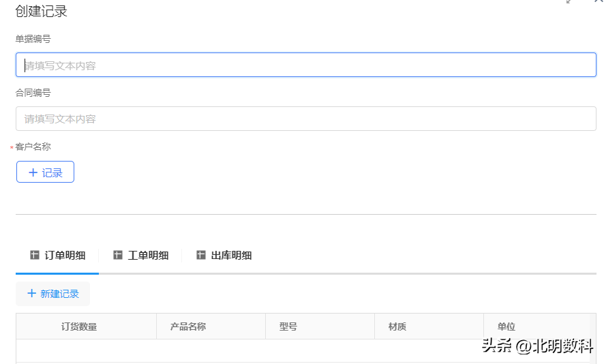Click the 产品名称 column header
The height and width of the screenshot is (364, 604).
tap(188, 327)
